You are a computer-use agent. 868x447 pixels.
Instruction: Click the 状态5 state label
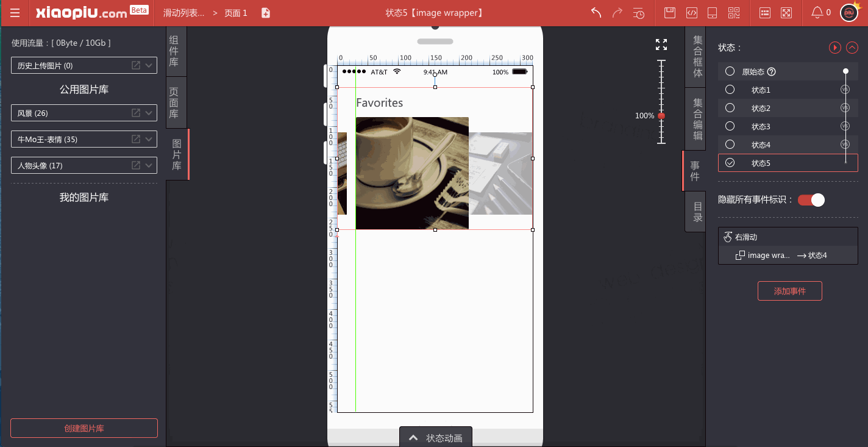(x=761, y=163)
